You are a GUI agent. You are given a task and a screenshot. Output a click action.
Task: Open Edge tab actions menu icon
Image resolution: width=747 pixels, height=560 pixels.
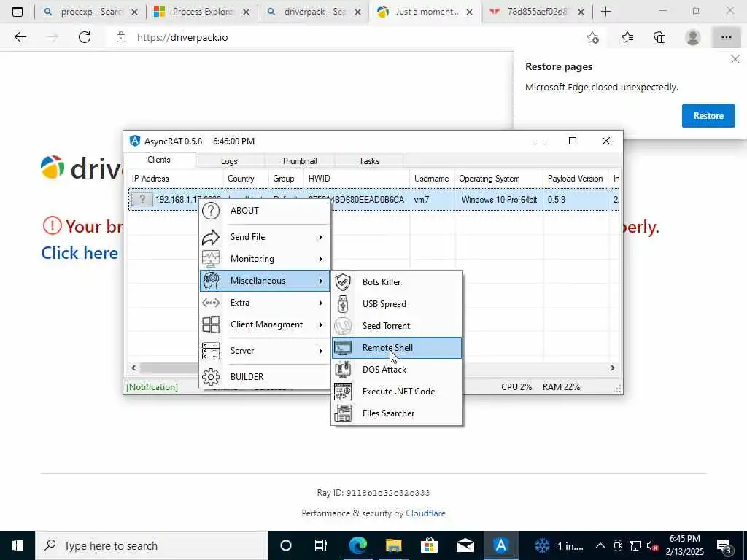pyautogui.click(x=18, y=12)
